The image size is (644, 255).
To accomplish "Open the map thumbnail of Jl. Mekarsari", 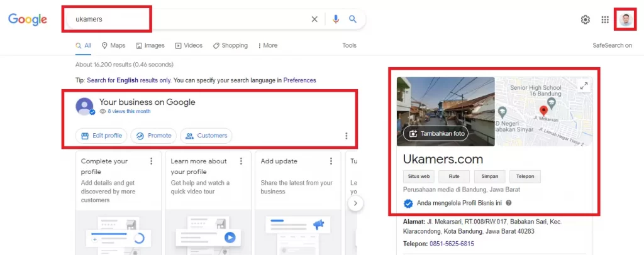I will (544, 112).
